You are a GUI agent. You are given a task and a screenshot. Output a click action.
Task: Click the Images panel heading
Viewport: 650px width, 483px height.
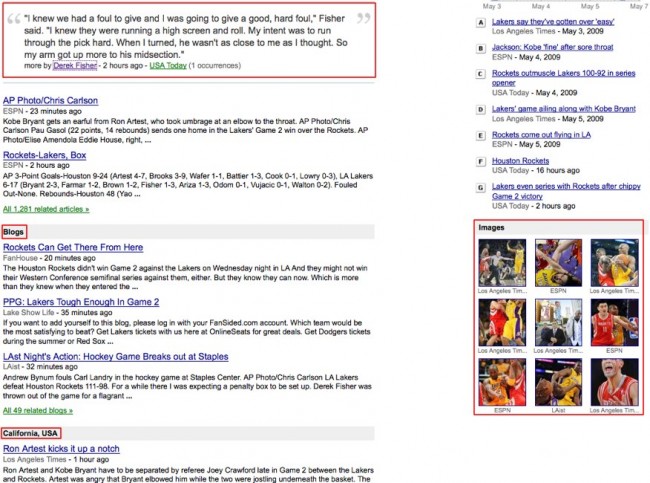click(491, 227)
